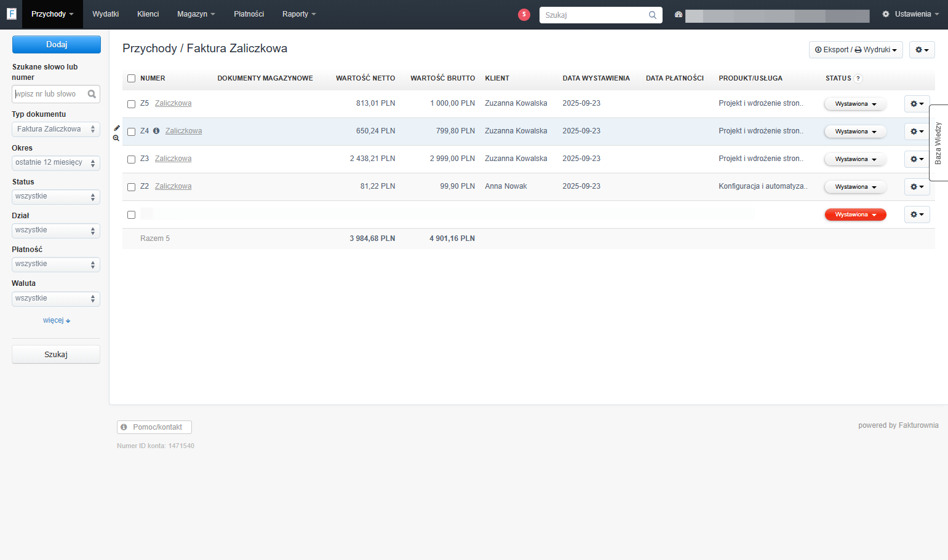Open the Płatność filter dropdown
The image size is (948, 560).
click(56, 264)
